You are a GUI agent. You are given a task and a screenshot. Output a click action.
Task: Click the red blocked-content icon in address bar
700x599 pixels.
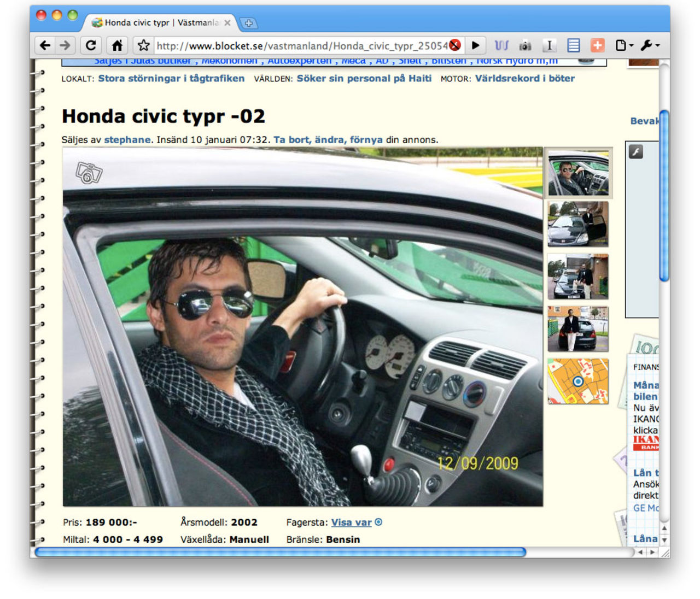point(454,45)
